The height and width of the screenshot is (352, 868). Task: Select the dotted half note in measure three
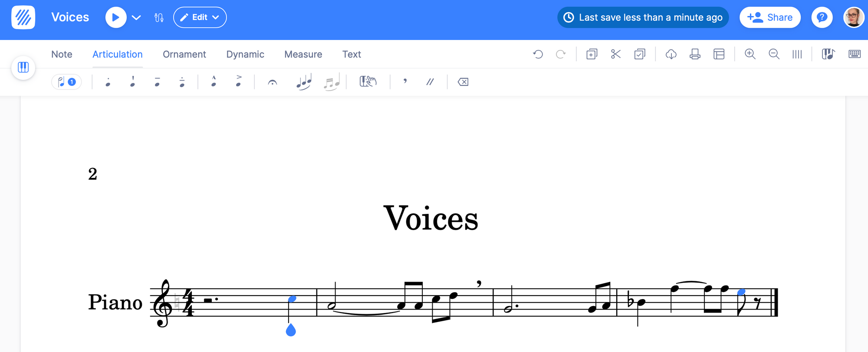(509, 309)
